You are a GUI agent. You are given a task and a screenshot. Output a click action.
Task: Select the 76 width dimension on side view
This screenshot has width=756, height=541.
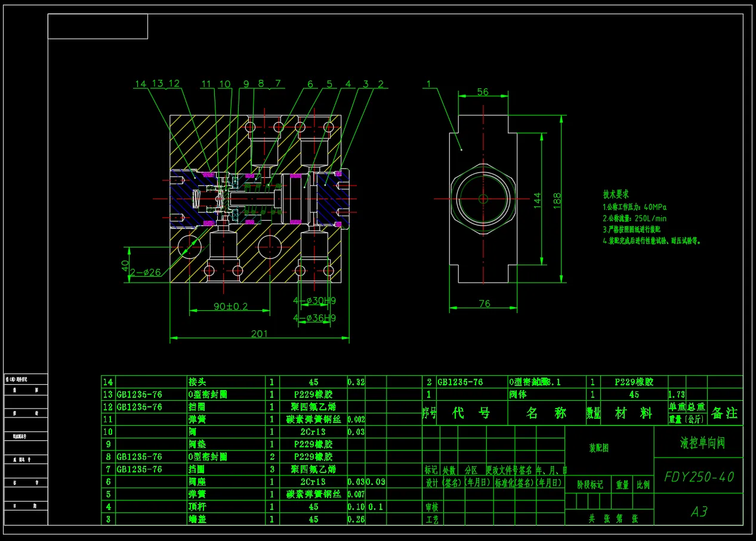click(x=485, y=304)
